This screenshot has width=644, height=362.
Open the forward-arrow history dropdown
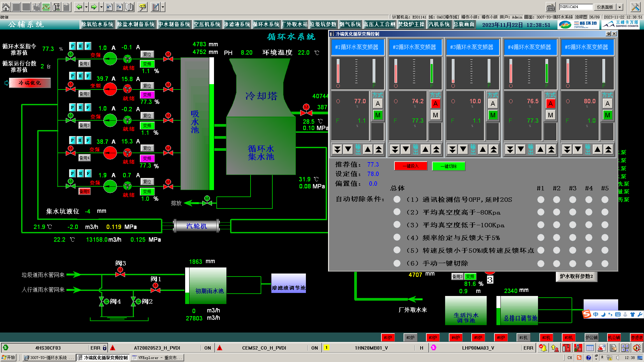[101, 7]
